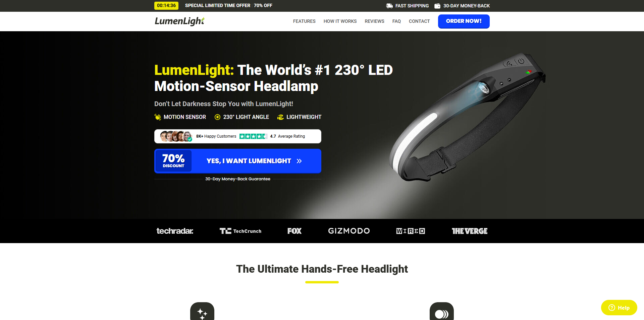Click the TechCrunch logo
Viewport: 644px width, 320px height.
[240, 231]
